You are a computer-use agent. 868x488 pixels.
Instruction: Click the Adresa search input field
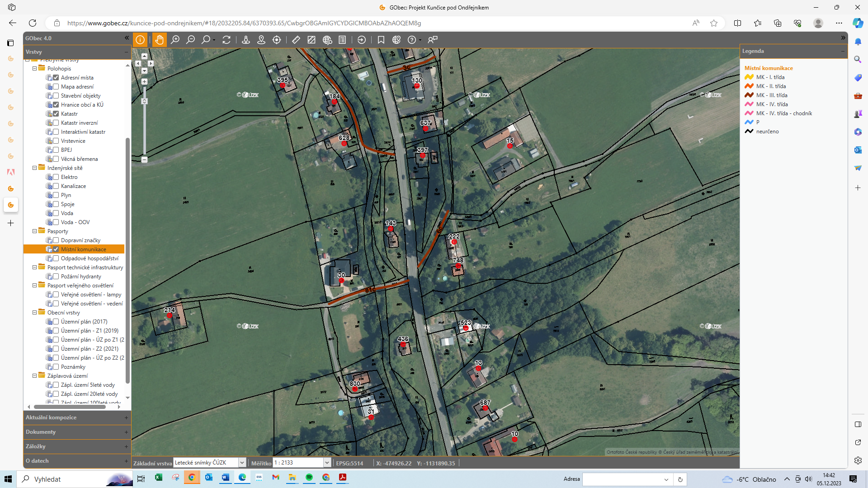(622, 479)
